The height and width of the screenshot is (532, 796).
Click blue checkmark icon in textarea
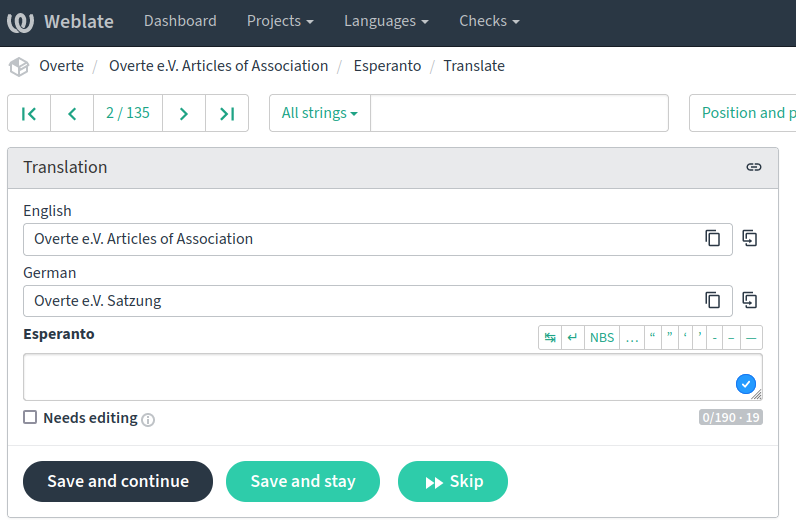(x=746, y=384)
